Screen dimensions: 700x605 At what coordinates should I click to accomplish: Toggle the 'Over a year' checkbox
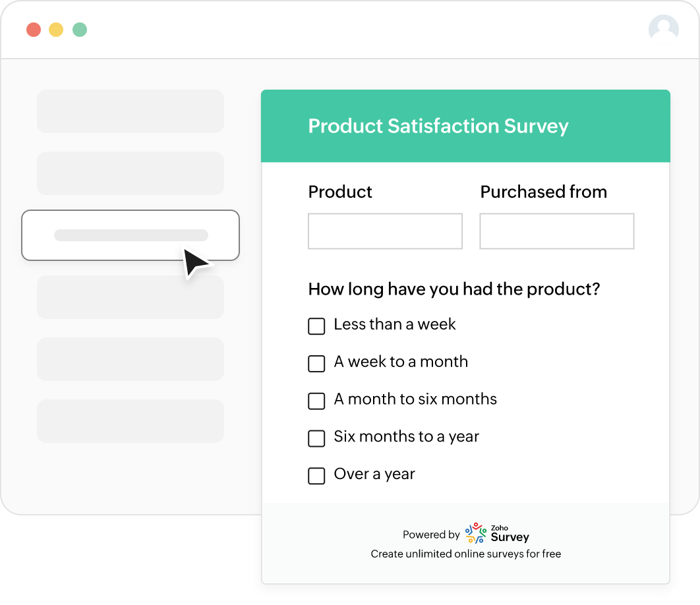coord(317,476)
